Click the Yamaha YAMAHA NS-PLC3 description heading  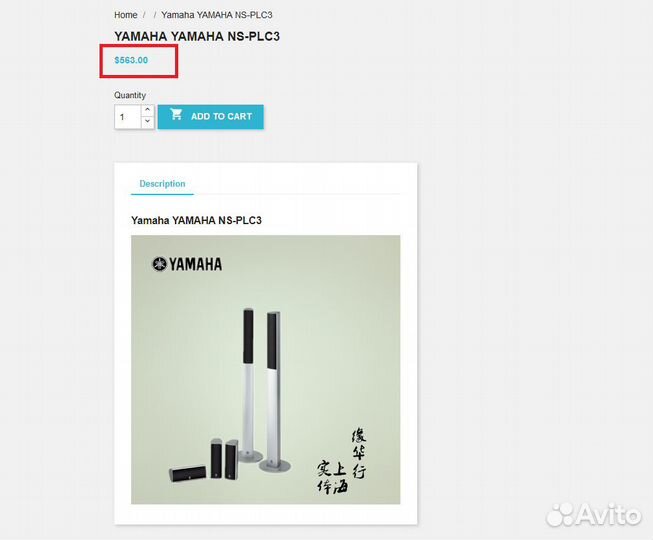click(196, 220)
